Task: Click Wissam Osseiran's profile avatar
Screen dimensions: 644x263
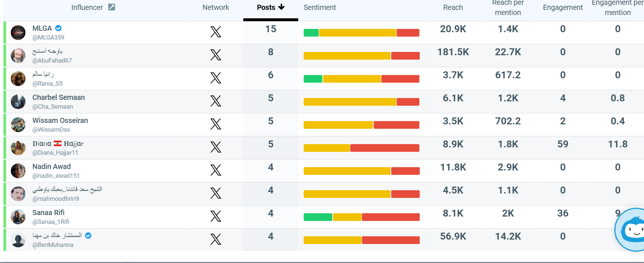Action: (x=18, y=125)
